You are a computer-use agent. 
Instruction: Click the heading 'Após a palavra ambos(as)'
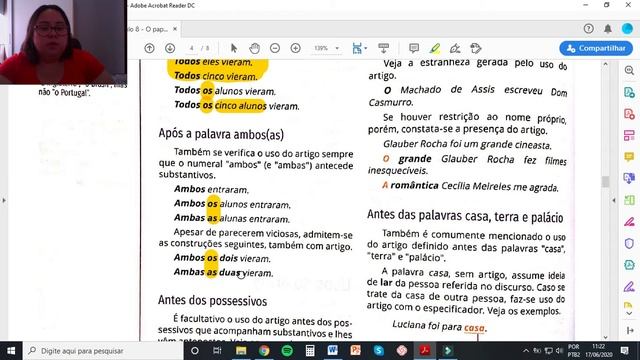point(221,134)
